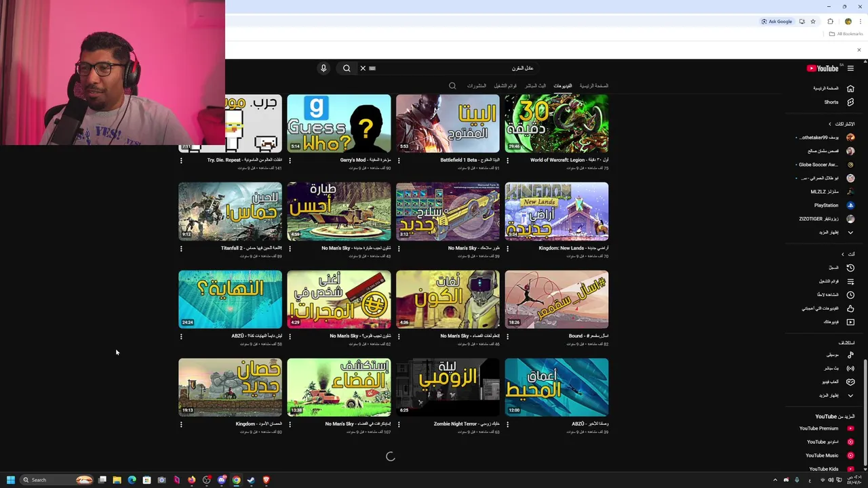Close the bar with X below bookmarks
This screenshot has height=488, width=868.
click(x=859, y=50)
